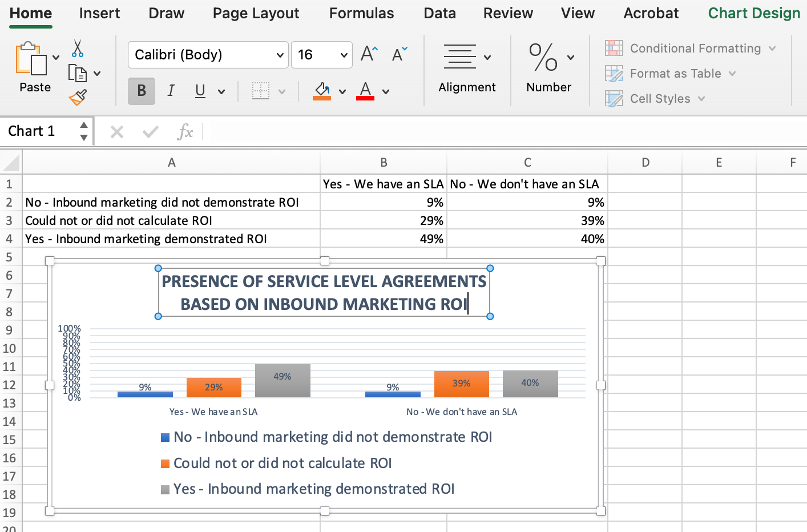Select cell A2 'No - Inbound marketing did not demonstrate ROI'

point(171,202)
